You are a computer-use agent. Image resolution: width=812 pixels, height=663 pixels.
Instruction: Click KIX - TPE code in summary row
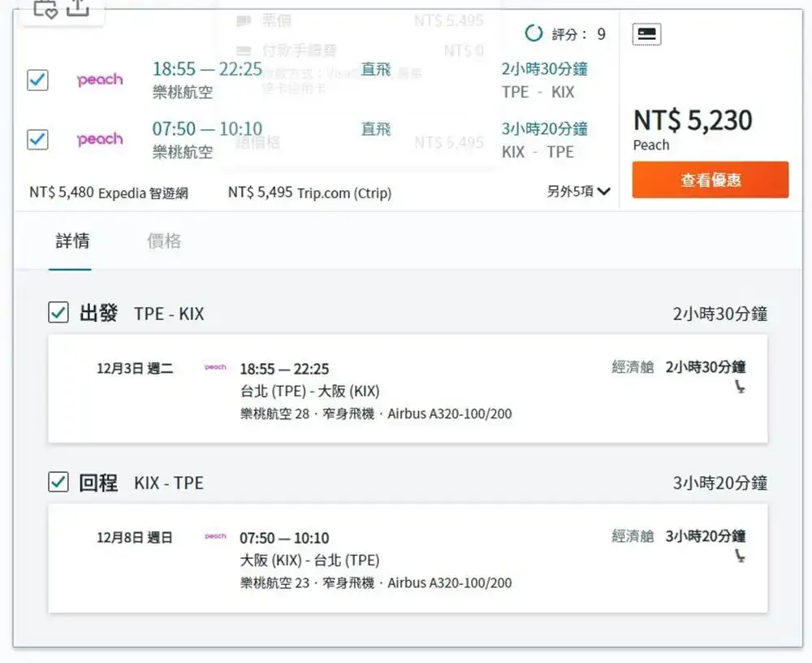[x=538, y=152]
